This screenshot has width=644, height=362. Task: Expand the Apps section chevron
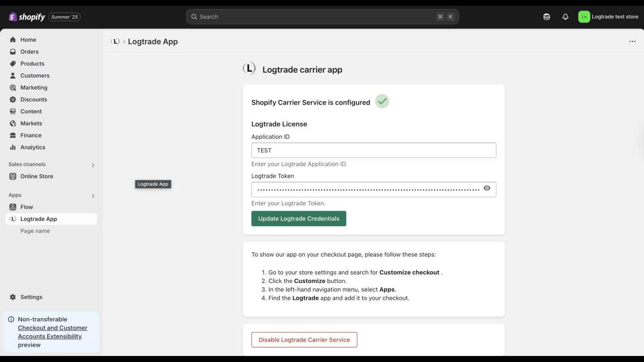coord(93,196)
